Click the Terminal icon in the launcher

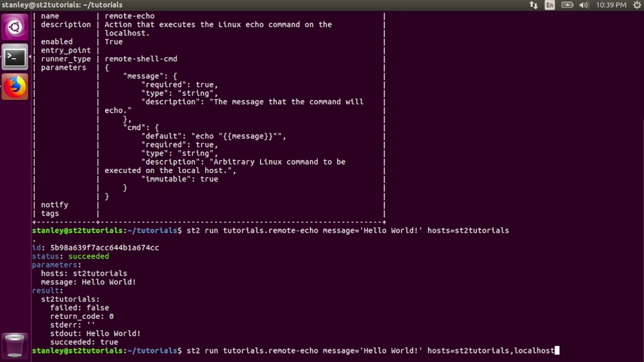[x=15, y=57]
